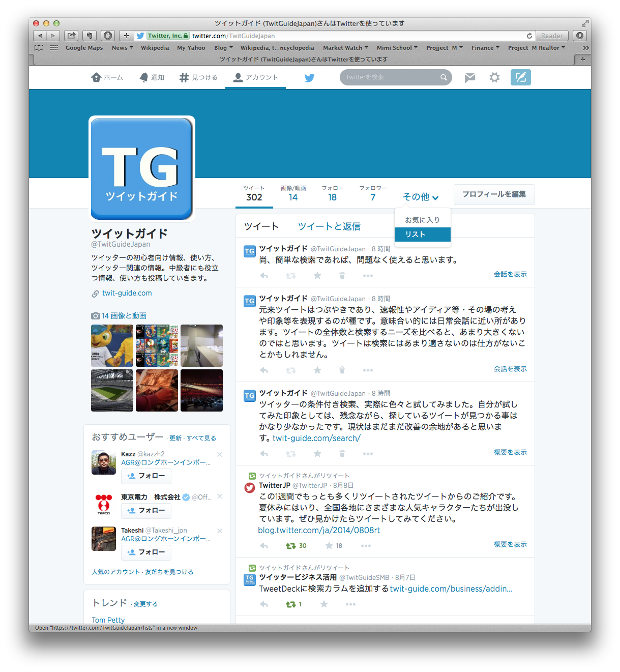This screenshot has height=672, width=620.
Task: Follow Takeshi with the フォロー button
Action: tap(146, 552)
